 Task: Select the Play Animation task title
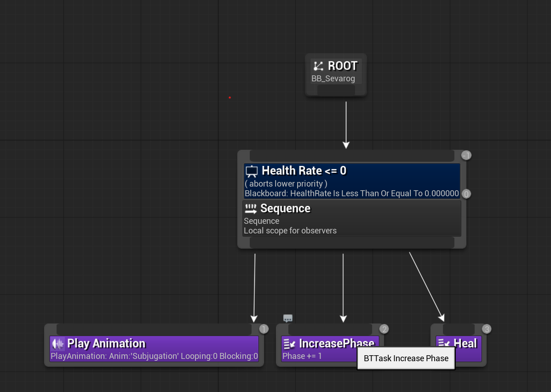tap(106, 344)
